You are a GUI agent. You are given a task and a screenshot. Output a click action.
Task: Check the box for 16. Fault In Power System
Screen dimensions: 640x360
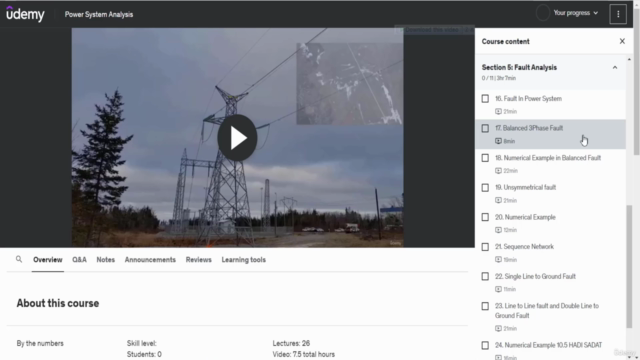click(x=485, y=98)
